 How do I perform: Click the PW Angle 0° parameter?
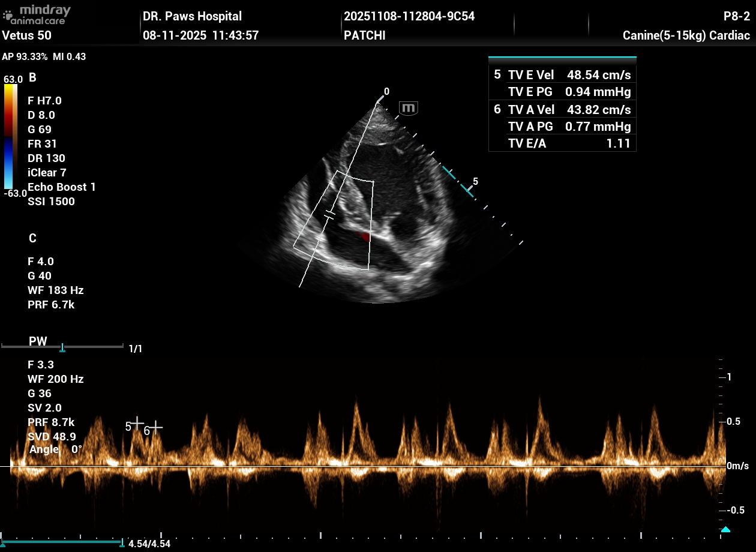(x=55, y=449)
